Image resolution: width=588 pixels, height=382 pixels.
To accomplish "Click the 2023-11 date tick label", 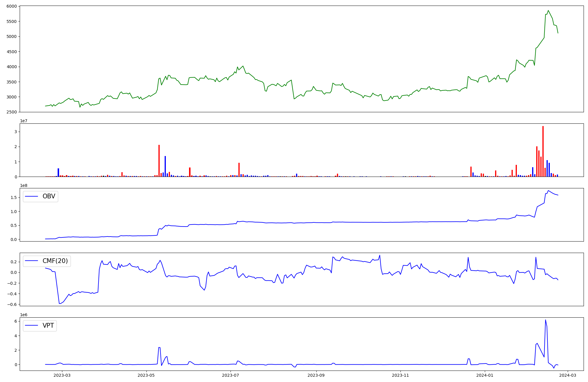I will point(400,375).
